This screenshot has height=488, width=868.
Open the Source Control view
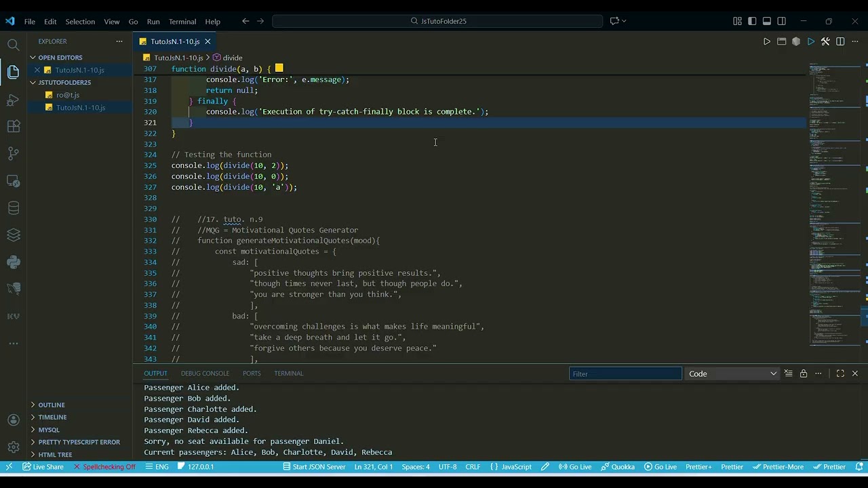coord(13,154)
